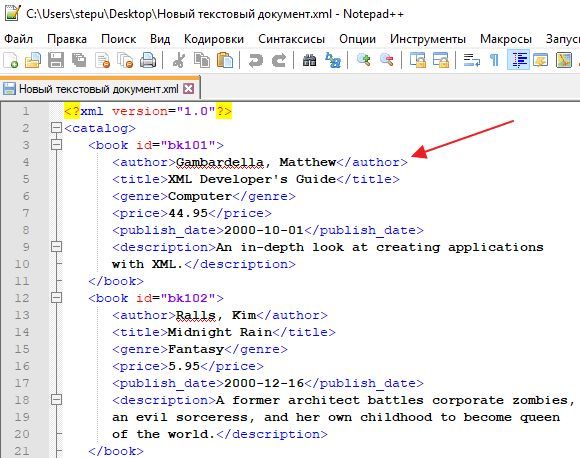Open a file with the folder icon
580x458 pixels.
(x=33, y=60)
